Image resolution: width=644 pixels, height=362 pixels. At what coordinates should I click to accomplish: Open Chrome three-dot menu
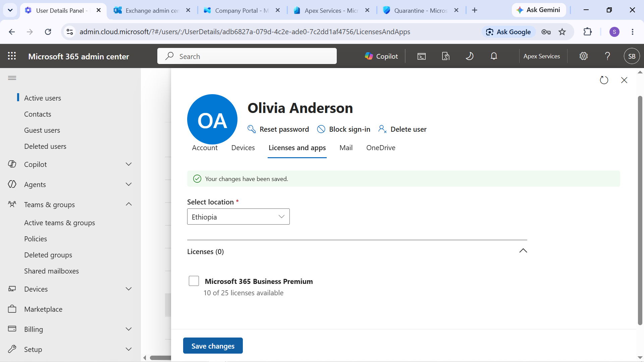coord(633,32)
